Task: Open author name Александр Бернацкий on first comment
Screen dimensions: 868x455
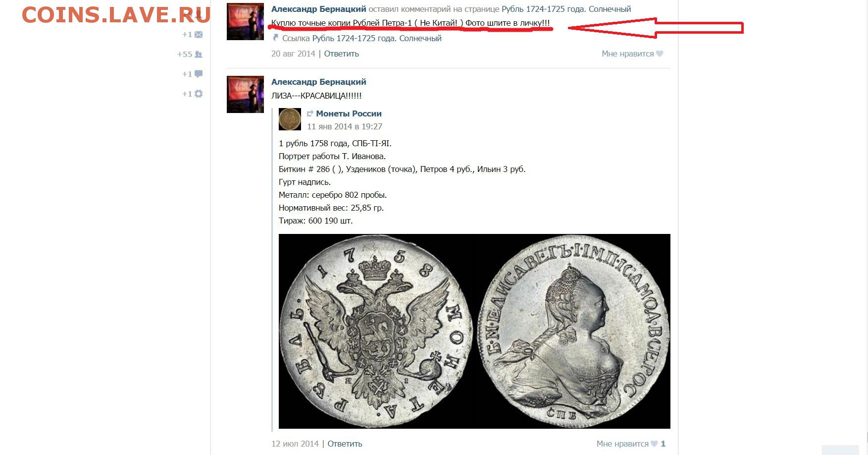Action: (x=319, y=9)
